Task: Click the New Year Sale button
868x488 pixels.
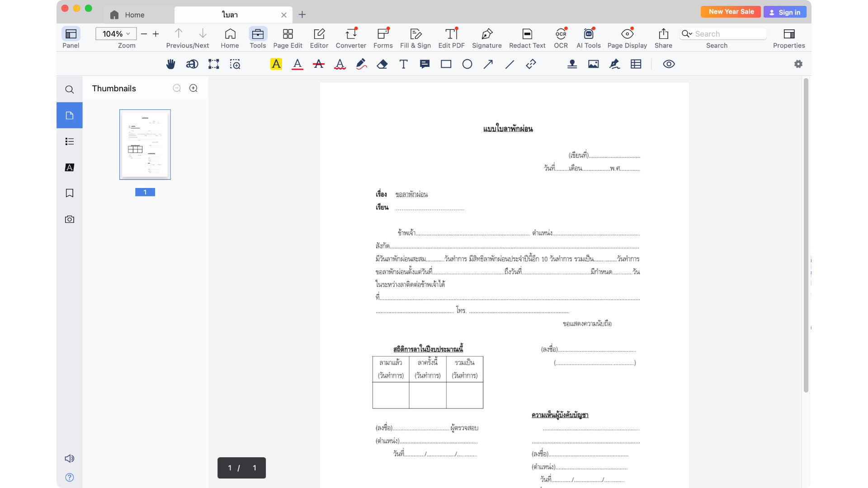Action: pyautogui.click(x=731, y=12)
